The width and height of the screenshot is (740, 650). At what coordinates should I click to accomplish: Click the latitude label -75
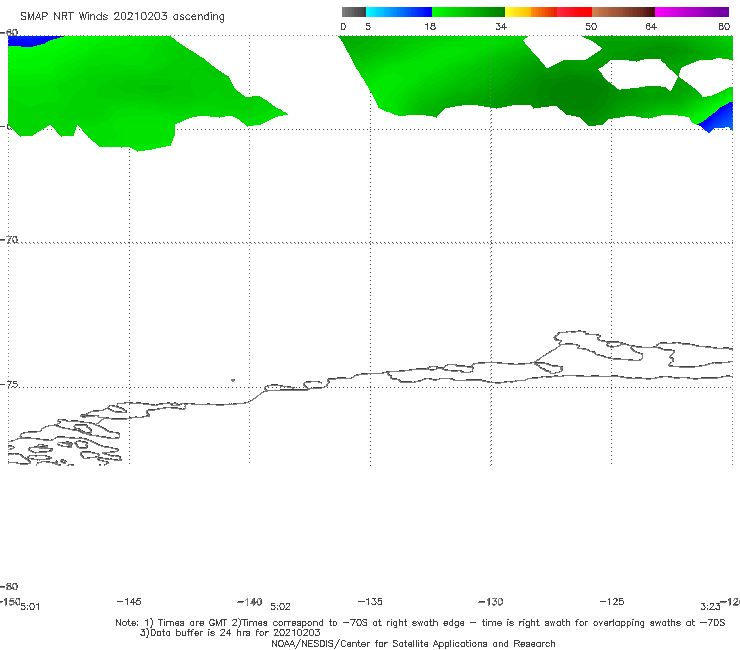pyautogui.click(x=9, y=385)
